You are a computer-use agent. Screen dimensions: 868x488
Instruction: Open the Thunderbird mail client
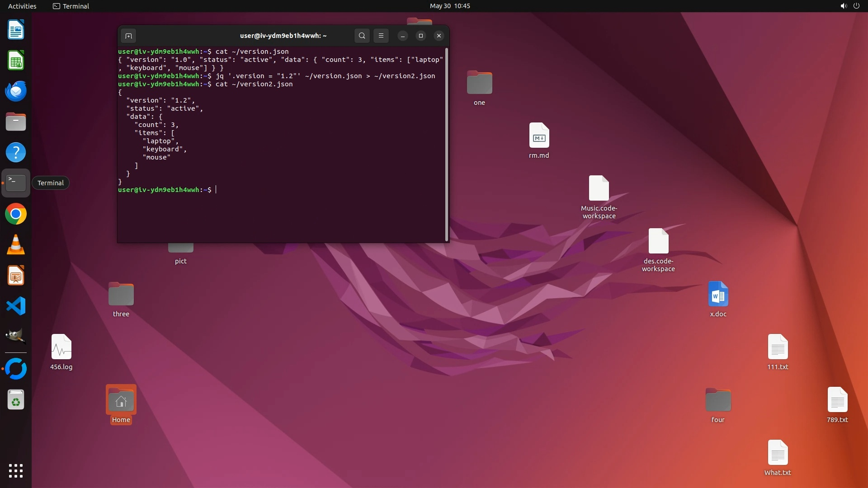[16, 91]
